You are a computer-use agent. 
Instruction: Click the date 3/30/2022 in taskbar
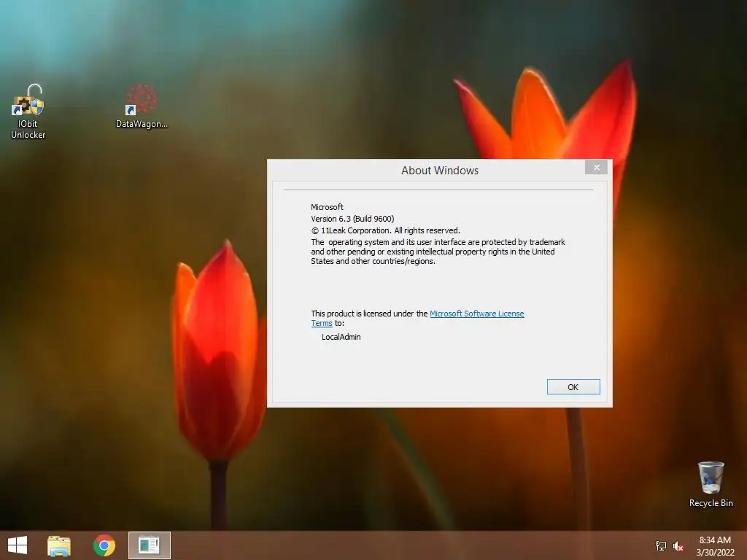coord(715,553)
